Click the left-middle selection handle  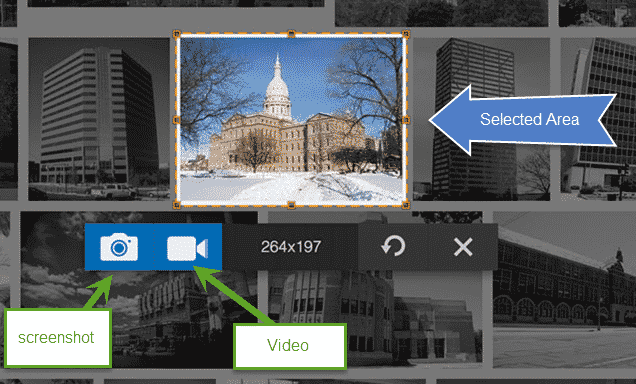[177, 120]
